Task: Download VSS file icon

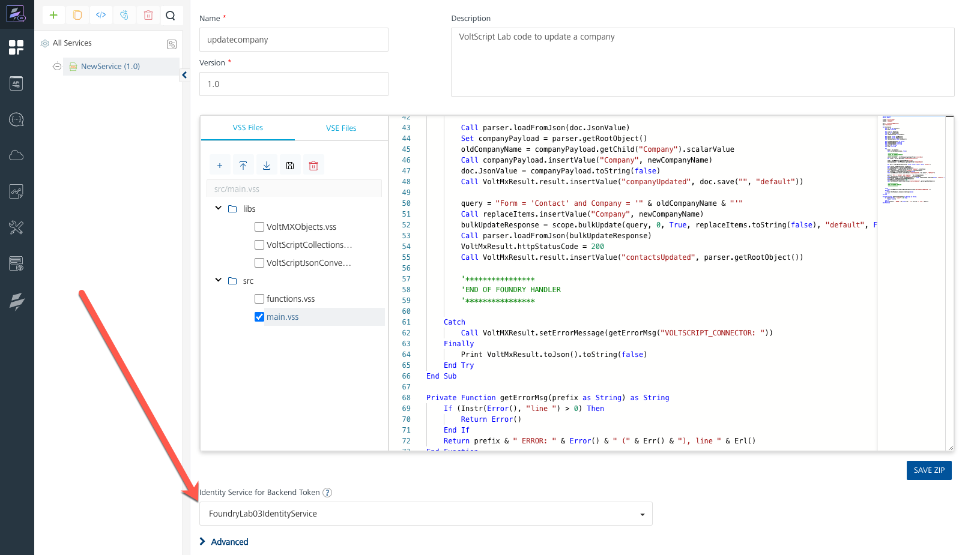Action: [x=267, y=166]
